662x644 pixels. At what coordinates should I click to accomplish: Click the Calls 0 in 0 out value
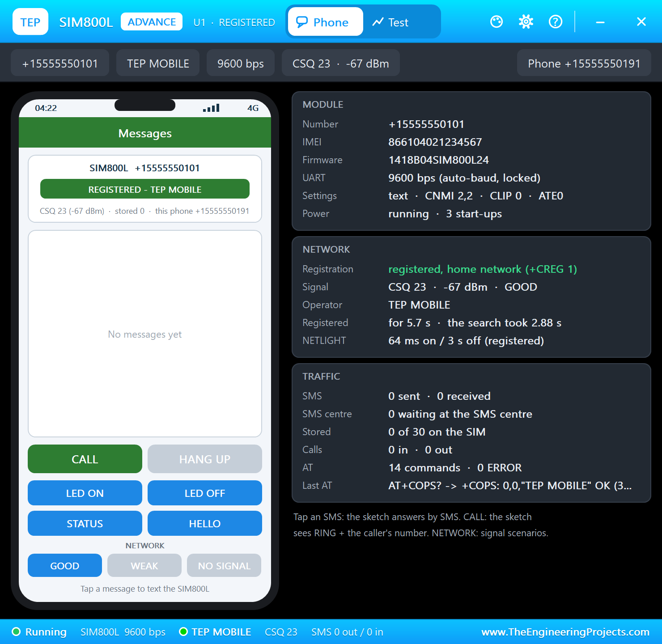click(x=420, y=449)
